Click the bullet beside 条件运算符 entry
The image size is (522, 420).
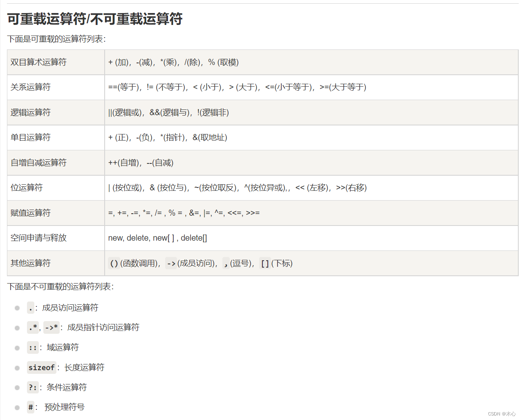17,387
